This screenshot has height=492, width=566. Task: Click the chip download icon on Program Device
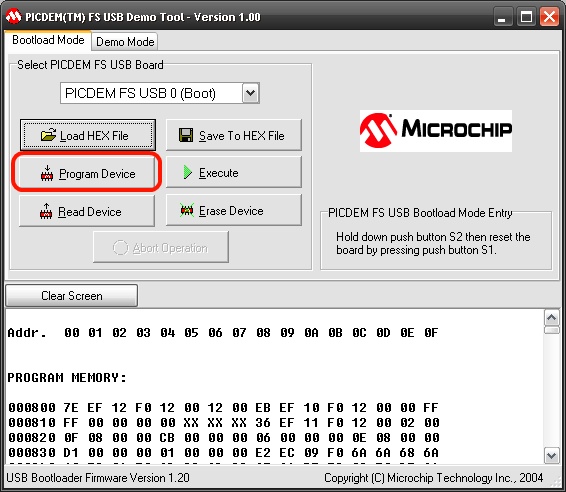click(47, 173)
